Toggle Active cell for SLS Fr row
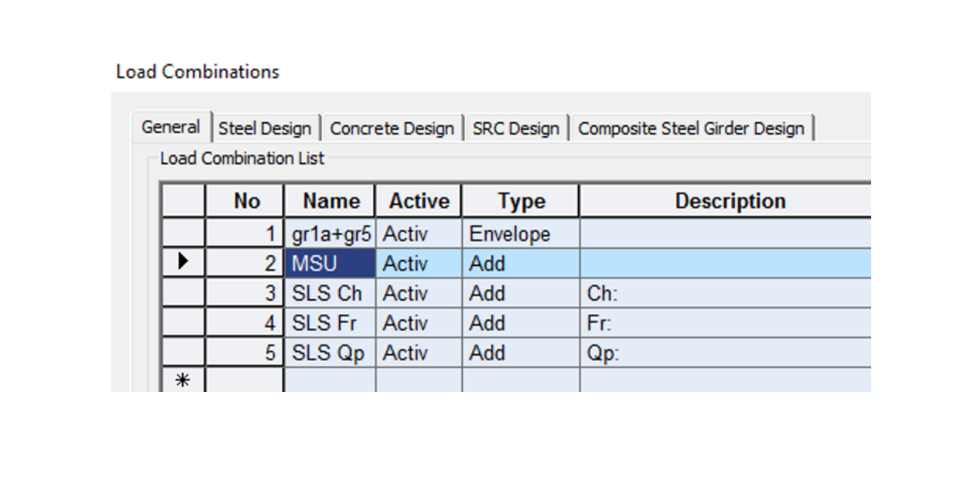Viewport: 980px width, 490px height. (x=418, y=323)
